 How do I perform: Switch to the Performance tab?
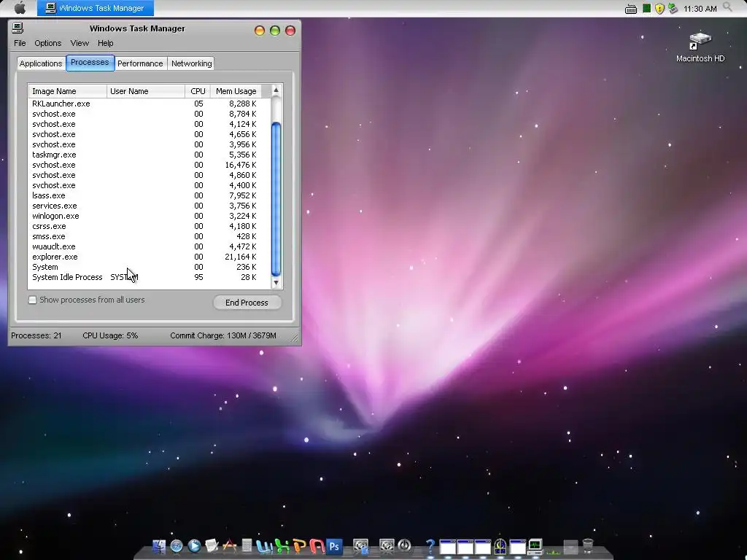pos(140,63)
